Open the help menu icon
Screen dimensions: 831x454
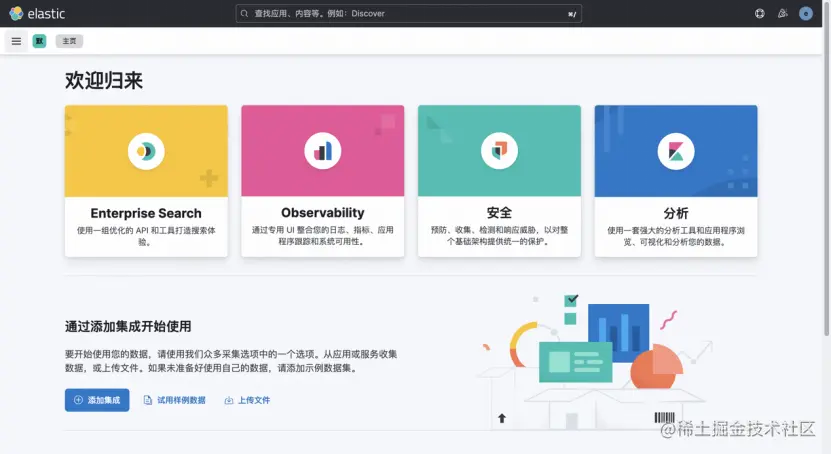click(x=759, y=14)
